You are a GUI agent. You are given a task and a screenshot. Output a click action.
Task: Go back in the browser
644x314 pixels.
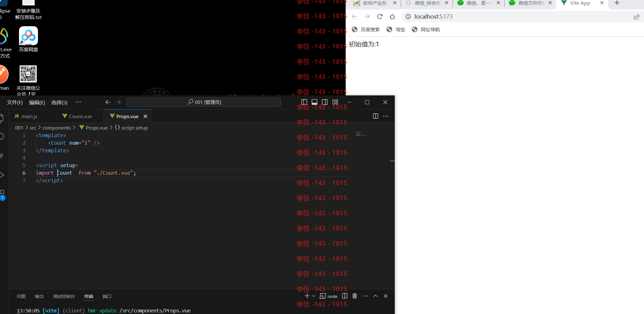[x=354, y=16]
